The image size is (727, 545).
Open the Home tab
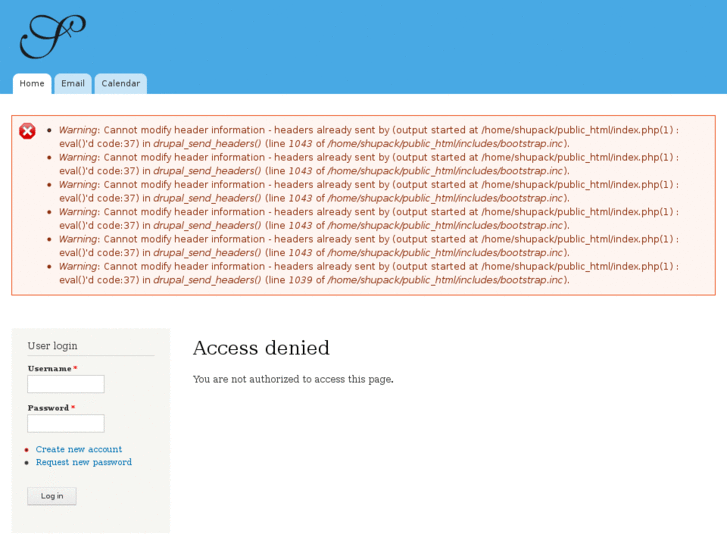click(x=32, y=84)
